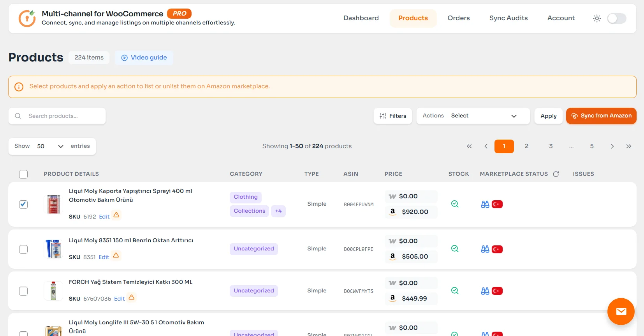Click the search magnifier icon

click(x=18, y=116)
